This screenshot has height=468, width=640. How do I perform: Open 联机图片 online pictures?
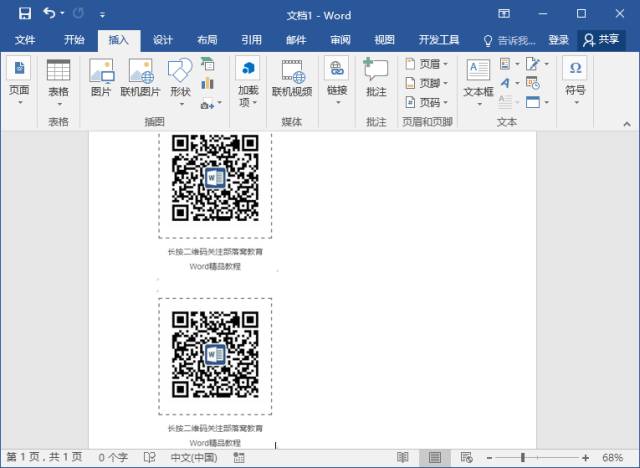(141, 78)
